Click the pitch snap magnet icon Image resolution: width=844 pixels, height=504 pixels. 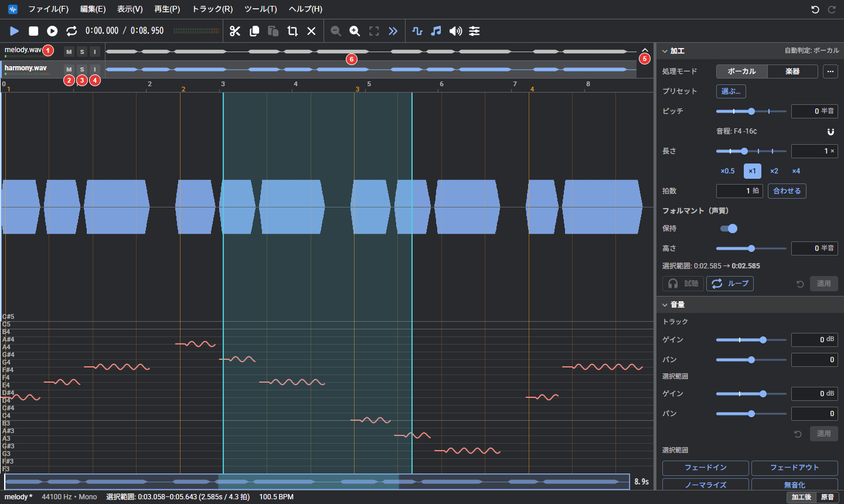click(831, 131)
